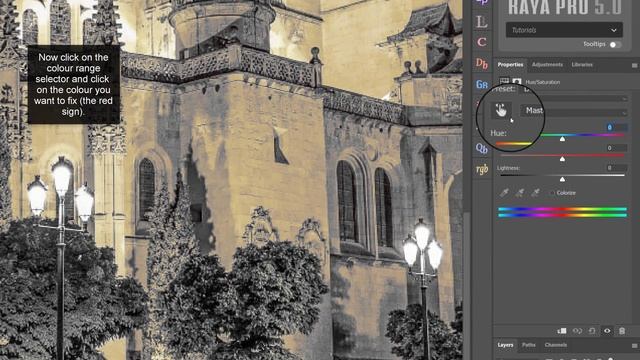Open Raya Pro GR panel icon
This screenshot has width=640, height=360.
coord(482,84)
